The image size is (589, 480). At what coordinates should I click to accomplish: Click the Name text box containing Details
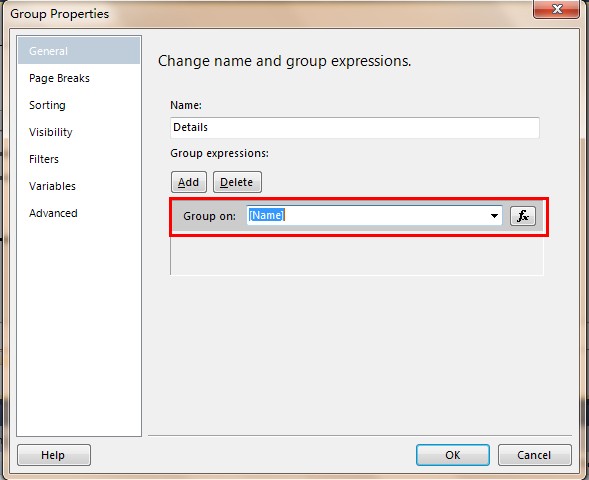[355, 127]
